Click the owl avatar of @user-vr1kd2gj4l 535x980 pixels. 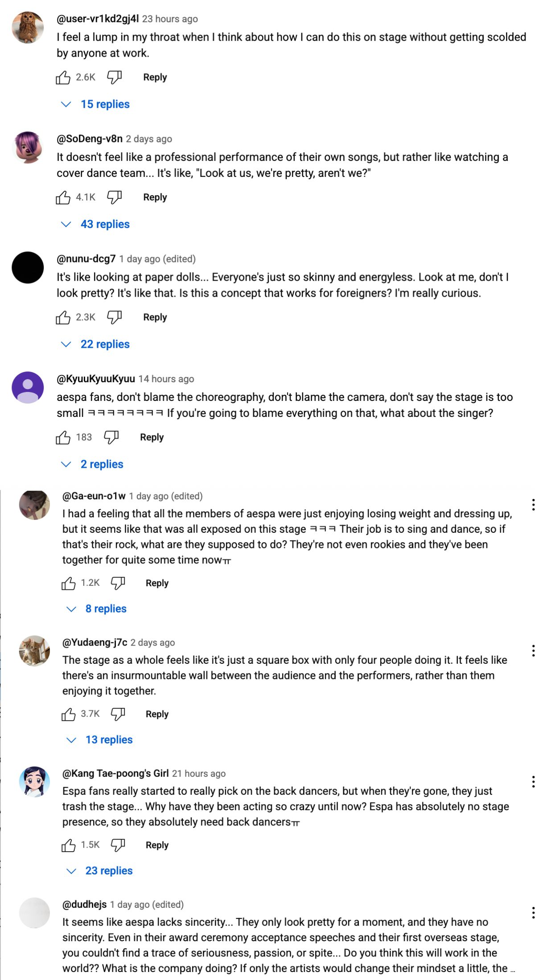click(x=28, y=28)
